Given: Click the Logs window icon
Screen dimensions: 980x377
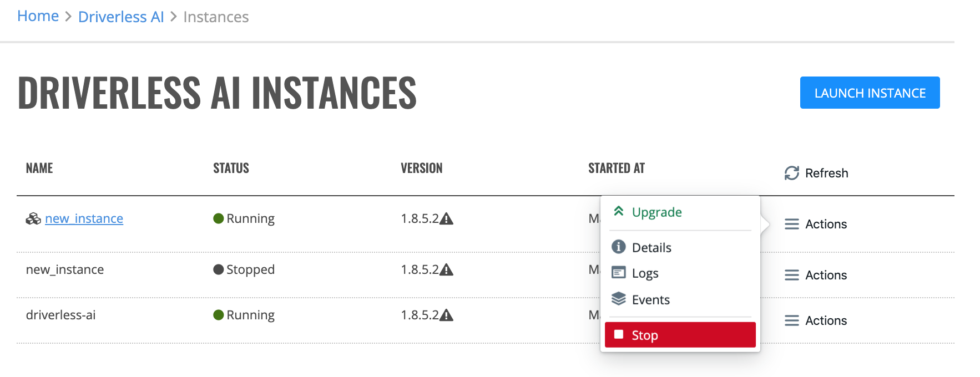Looking at the screenshot, I should (619, 273).
